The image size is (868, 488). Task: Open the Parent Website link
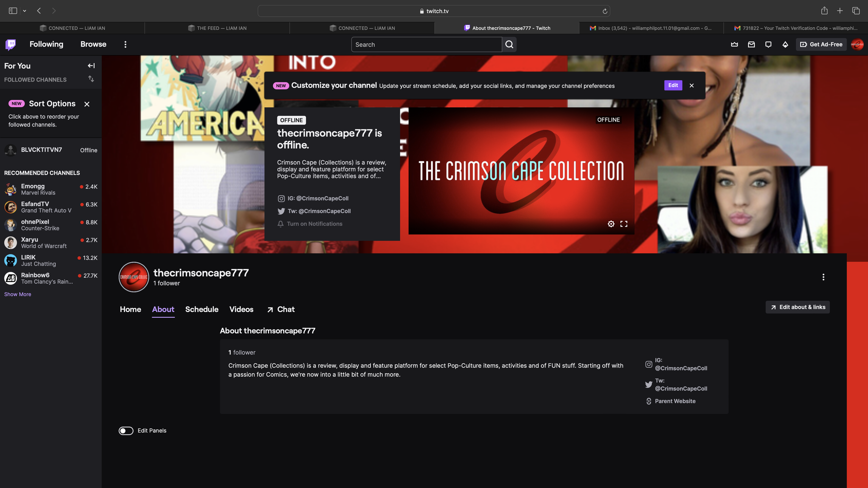pyautogui.click(x=675, y=401)
